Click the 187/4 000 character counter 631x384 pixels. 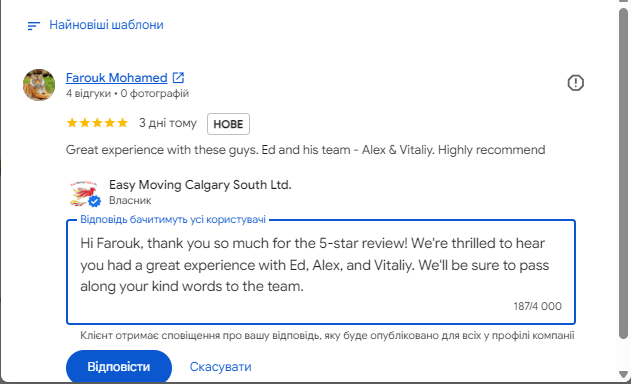(x=537, y=306)
